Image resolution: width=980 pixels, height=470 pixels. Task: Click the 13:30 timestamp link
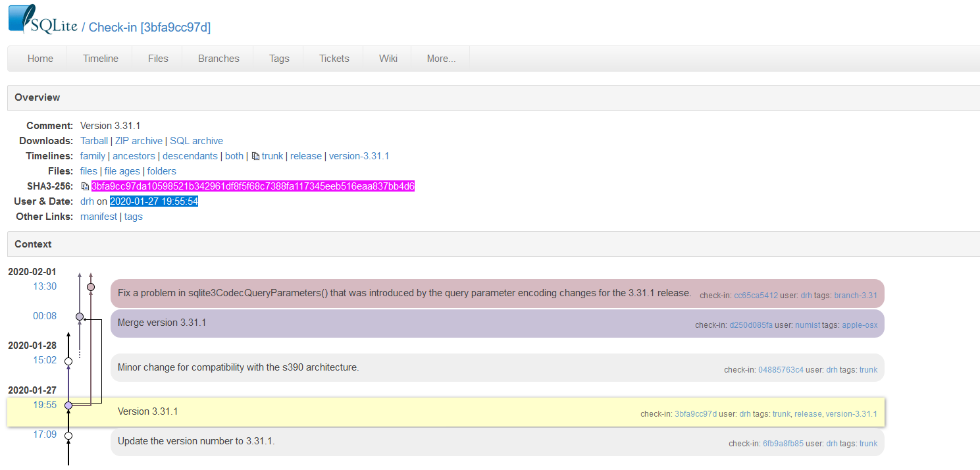pos(45,286)
